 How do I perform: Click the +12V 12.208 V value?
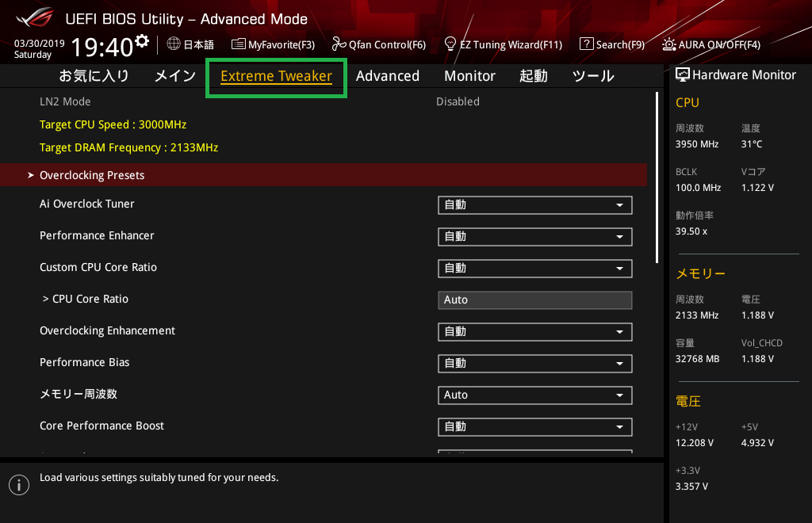695,443
